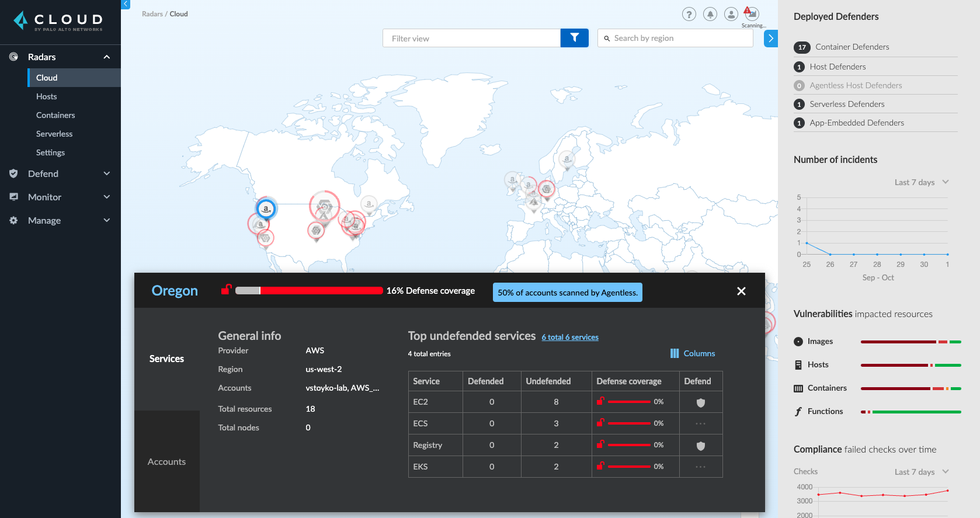Sort by the Defense coverage column header
Viewport: 980px width, 518px height.
point(635,381)
